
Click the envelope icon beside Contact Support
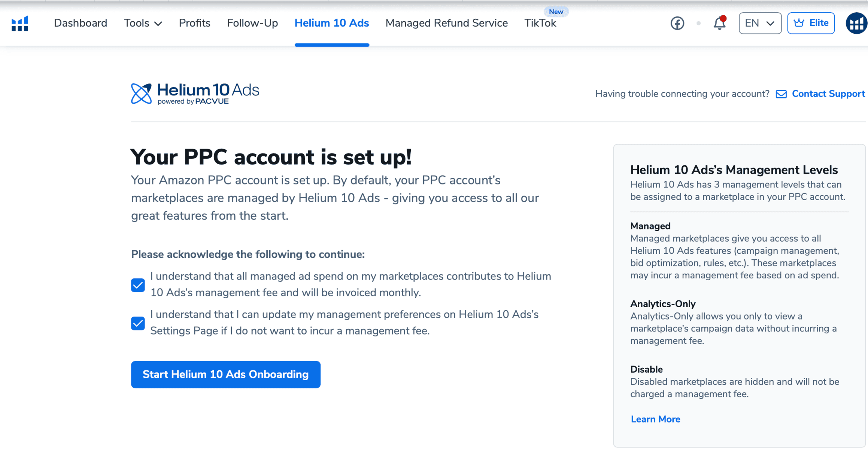[x=781, y=94]
